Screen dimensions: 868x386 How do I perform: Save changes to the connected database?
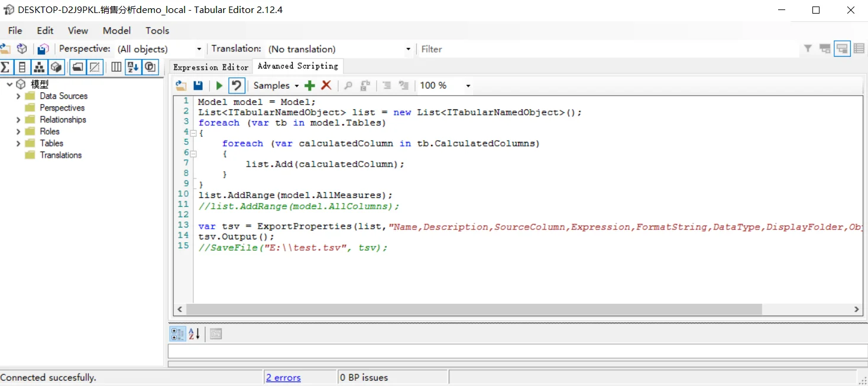(x=43, y=49)
